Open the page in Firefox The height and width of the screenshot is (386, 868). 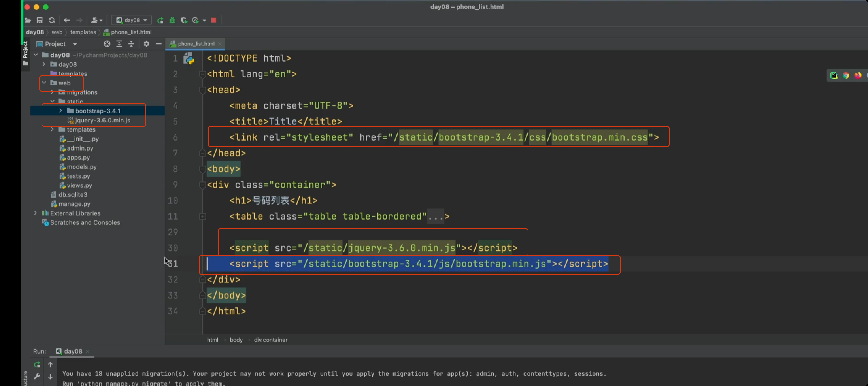(x=858, y=75)
